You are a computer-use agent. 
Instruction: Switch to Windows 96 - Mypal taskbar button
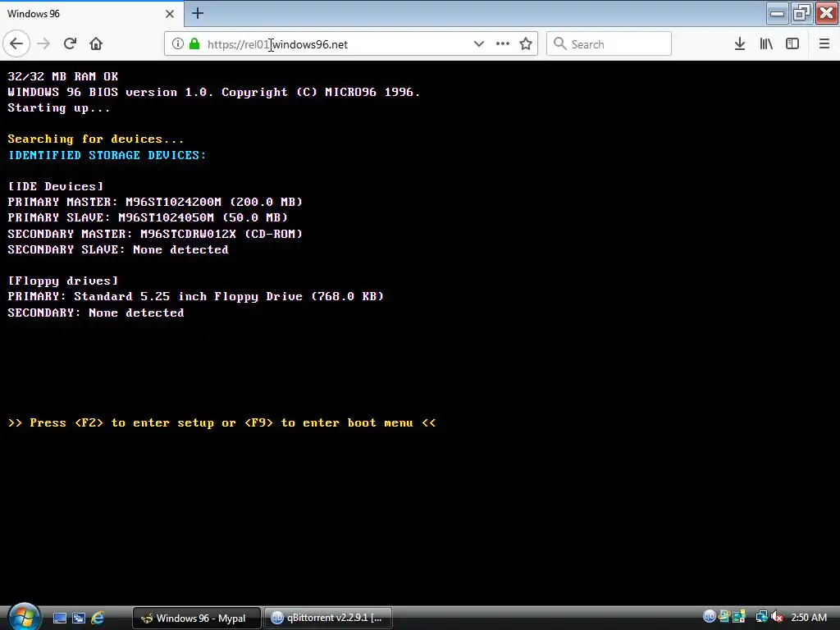(x=197, y=619)
